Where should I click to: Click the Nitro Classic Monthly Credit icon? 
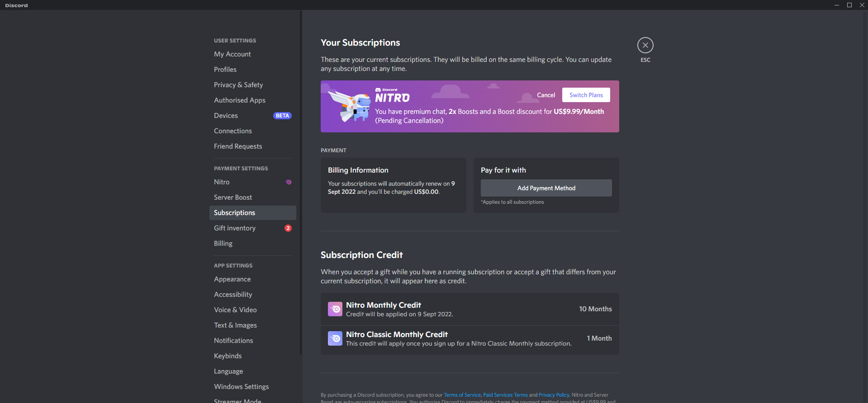tap(335, 338)
